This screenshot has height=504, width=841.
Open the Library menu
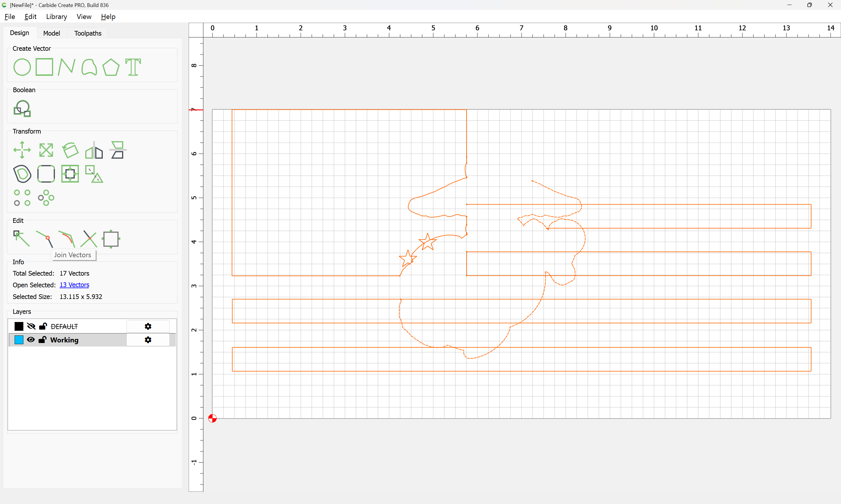[56, 17]
